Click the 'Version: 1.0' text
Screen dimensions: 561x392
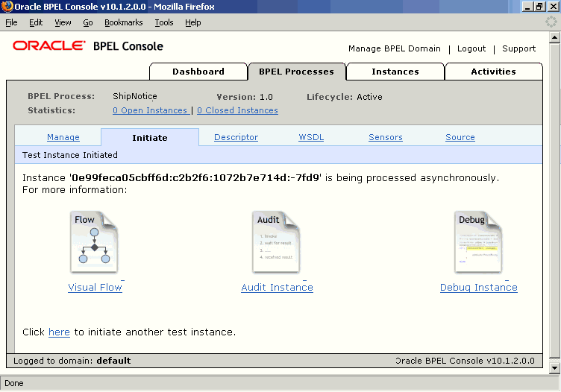[245, 97]
